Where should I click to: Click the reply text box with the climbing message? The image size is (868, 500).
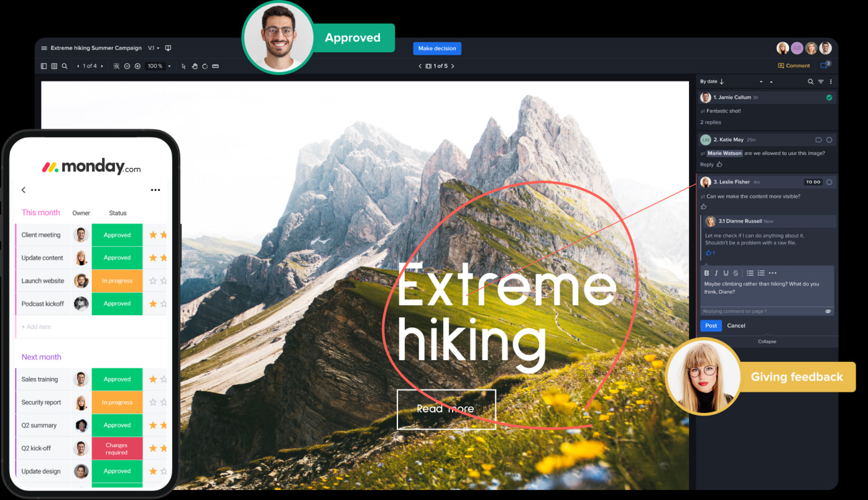tap(767, 288)
